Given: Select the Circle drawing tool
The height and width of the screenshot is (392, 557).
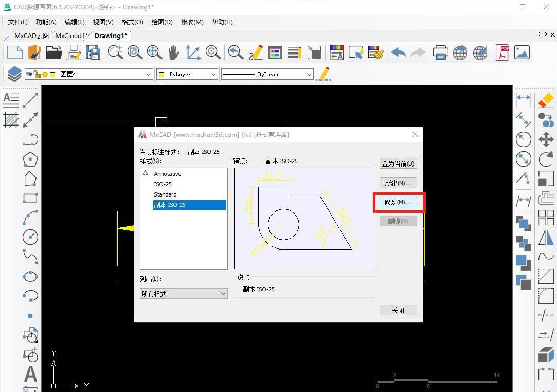Looking at the screenshot, I should [30, 237].
